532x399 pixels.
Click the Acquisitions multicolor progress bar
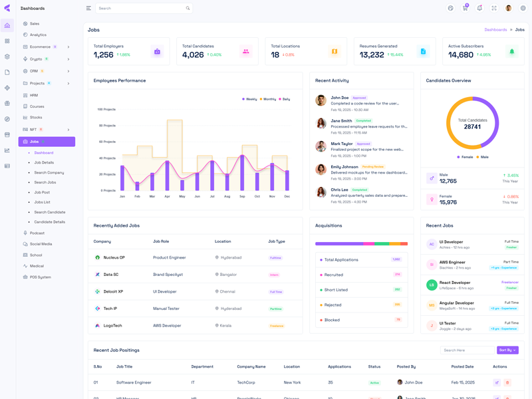click(x=361, y=244)
